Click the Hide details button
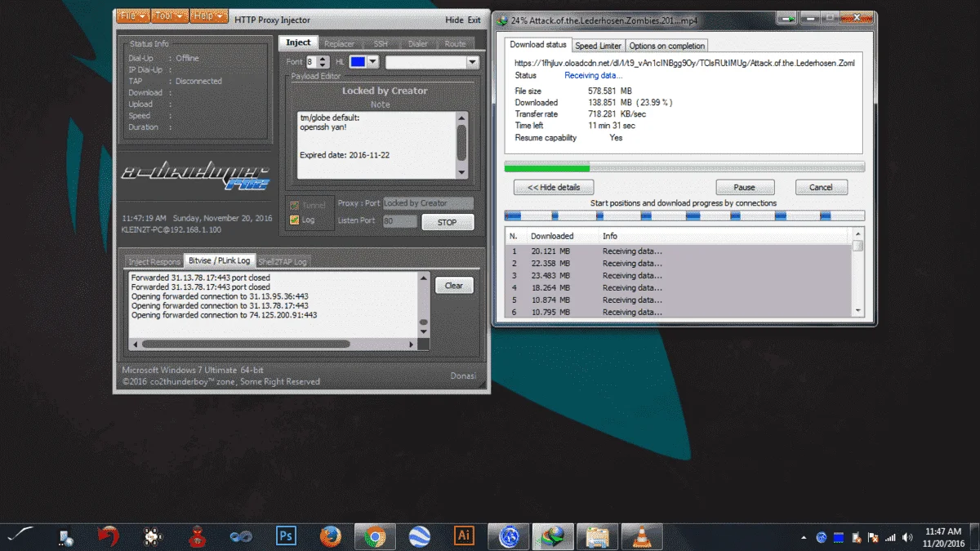Image resolution: width=980 pixels, height=551 pixels. coord(554,188)
